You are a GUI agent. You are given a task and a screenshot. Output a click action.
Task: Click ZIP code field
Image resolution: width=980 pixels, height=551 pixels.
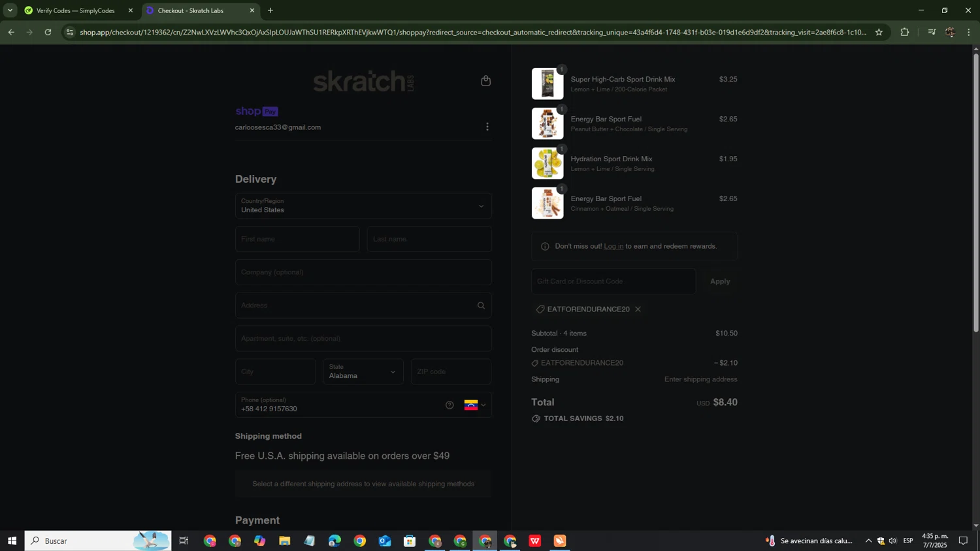(451, 371)
